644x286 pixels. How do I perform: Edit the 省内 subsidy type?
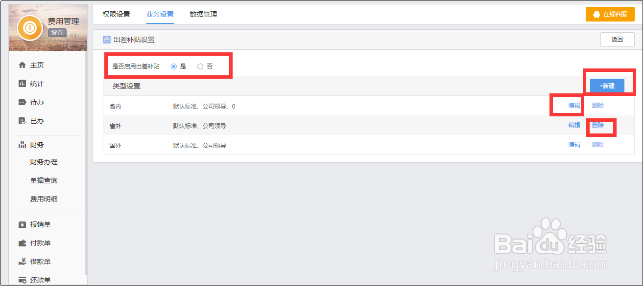(x=574, y=105)
